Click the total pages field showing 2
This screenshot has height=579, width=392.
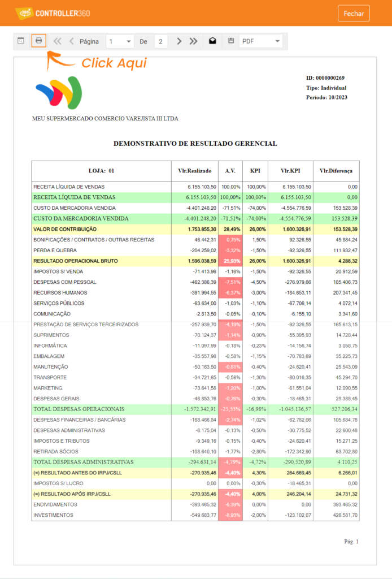(x=161, y=41)
